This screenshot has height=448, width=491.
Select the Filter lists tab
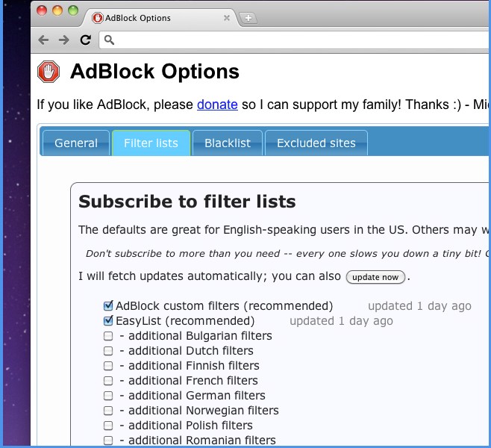[151, 143]
